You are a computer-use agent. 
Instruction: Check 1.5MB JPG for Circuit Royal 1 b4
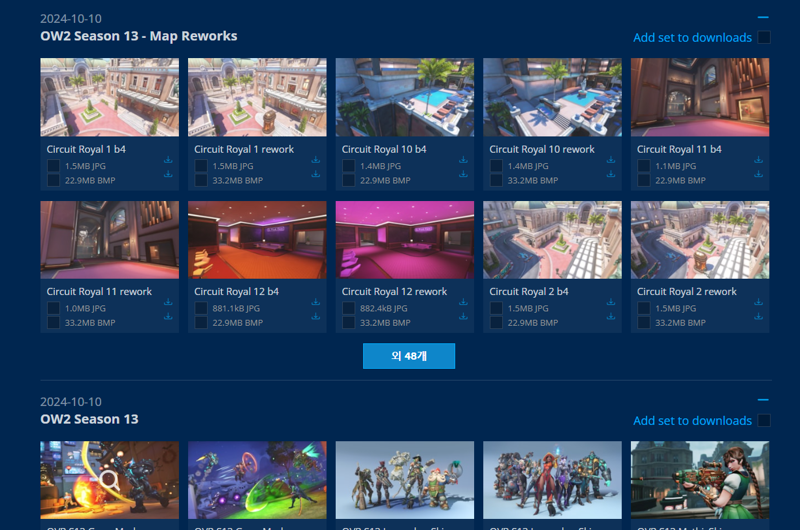click(x=53, y=166)
